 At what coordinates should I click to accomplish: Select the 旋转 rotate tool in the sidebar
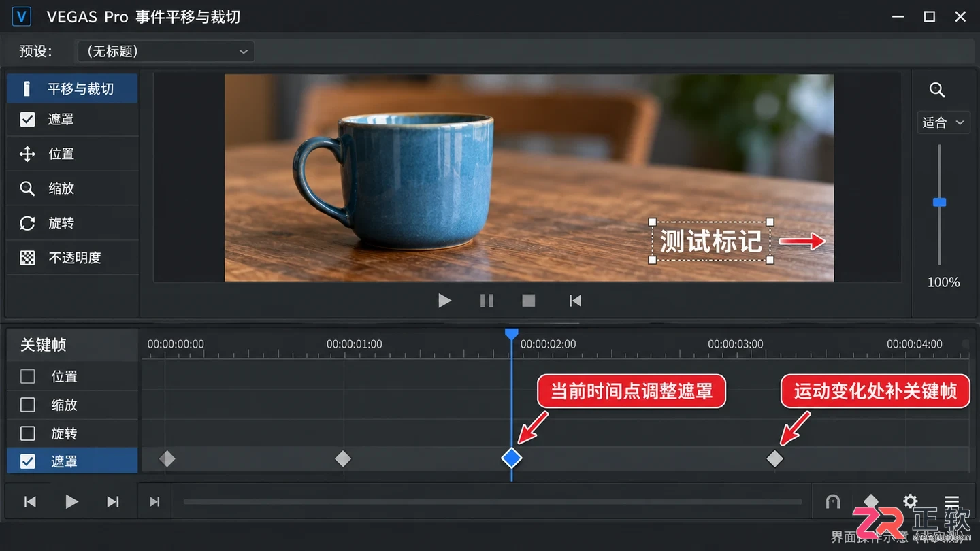click(x=72, y=223)
